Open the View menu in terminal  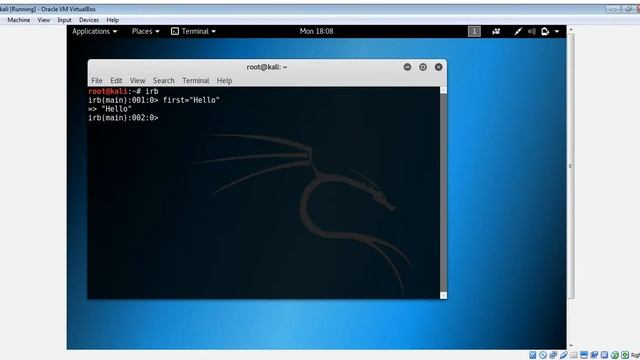(x=137, y=80)
